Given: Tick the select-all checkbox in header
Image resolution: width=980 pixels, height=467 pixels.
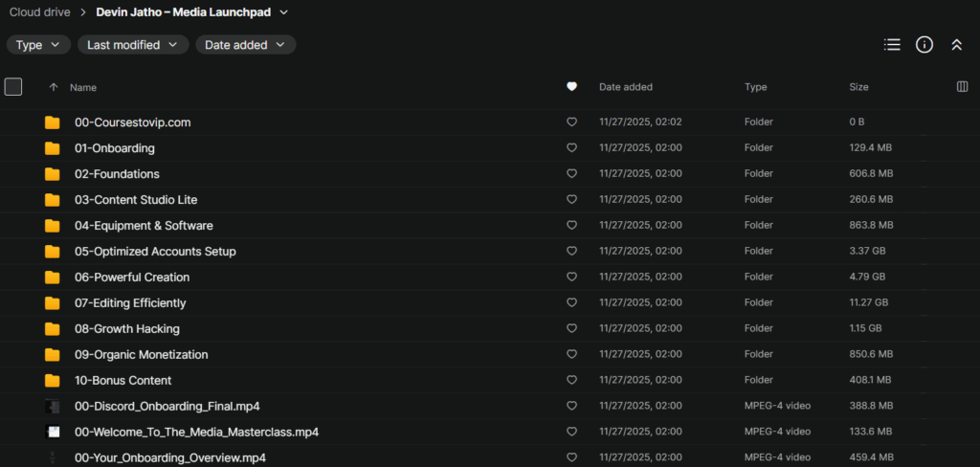Looking at the screenshot, I should tap(13, 87).
